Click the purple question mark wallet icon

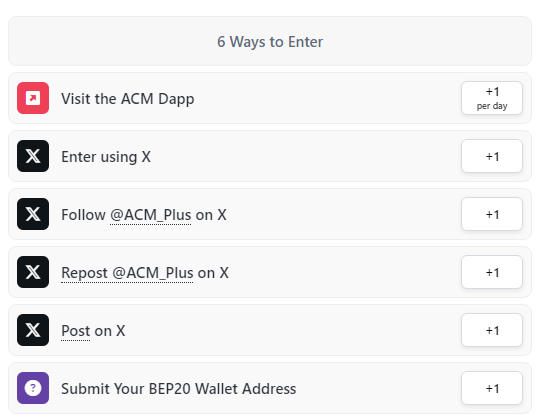pyautogui.click(x=33, y=388)
